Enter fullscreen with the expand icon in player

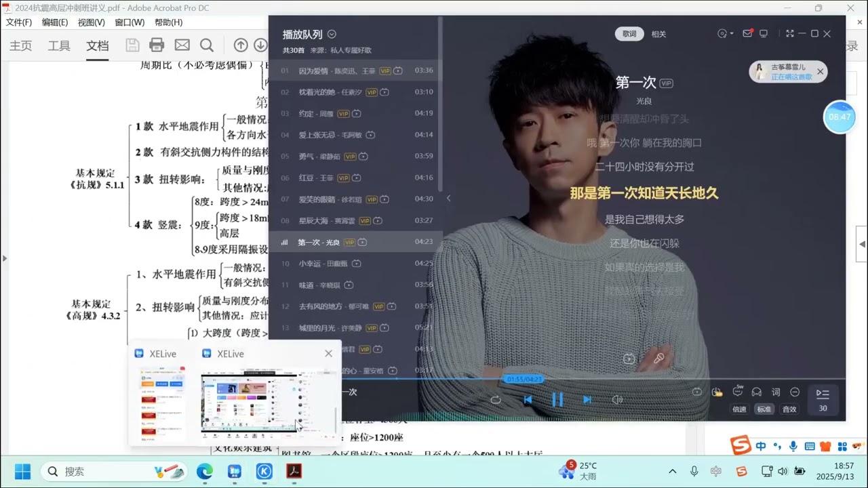[x=789, y=33]
